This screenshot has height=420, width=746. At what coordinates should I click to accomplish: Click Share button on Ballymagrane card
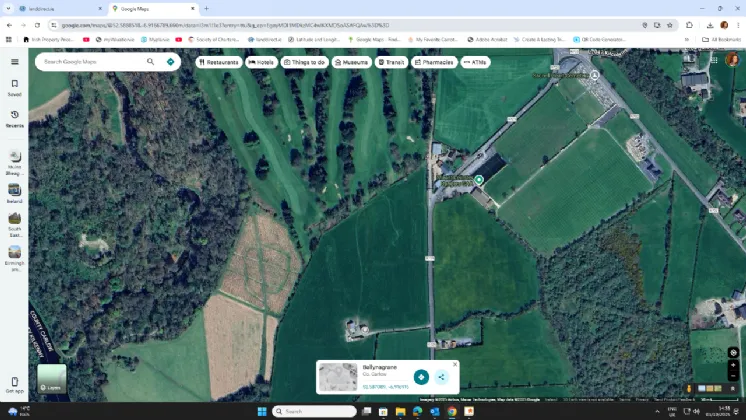point(442,377)
